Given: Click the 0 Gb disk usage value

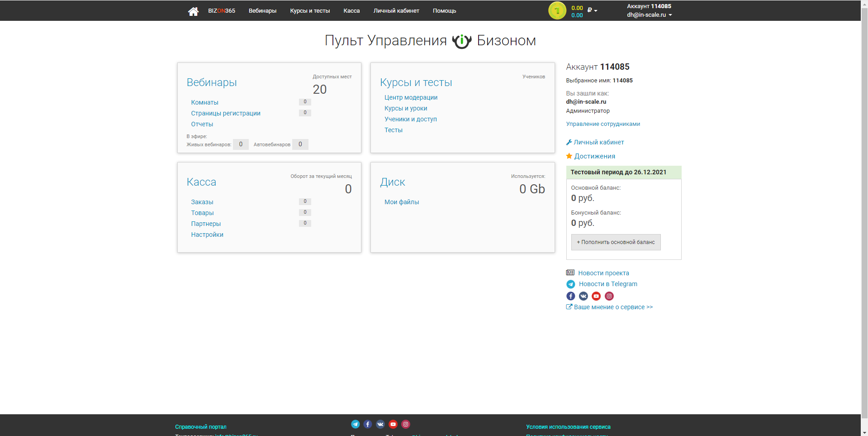Looking at the screenshot, I should pos(532,189).
